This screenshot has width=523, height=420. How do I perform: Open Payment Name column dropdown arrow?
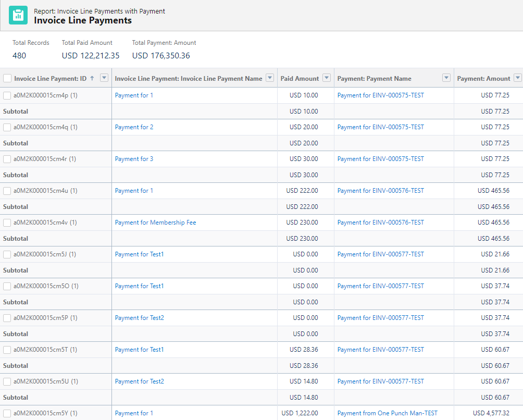pos(446,78)
